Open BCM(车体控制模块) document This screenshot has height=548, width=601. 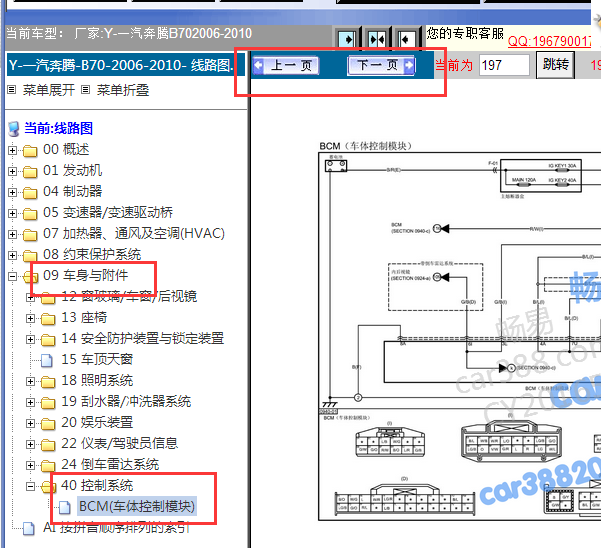(137, 506)
